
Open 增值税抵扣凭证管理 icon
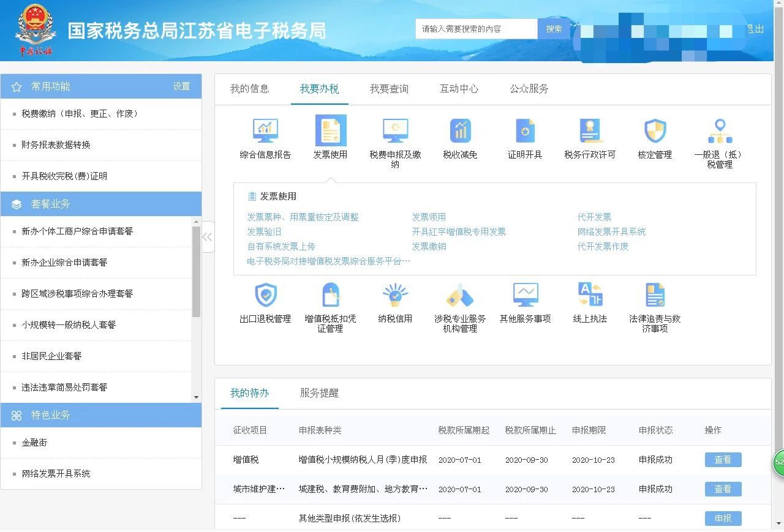click(330, 295)
